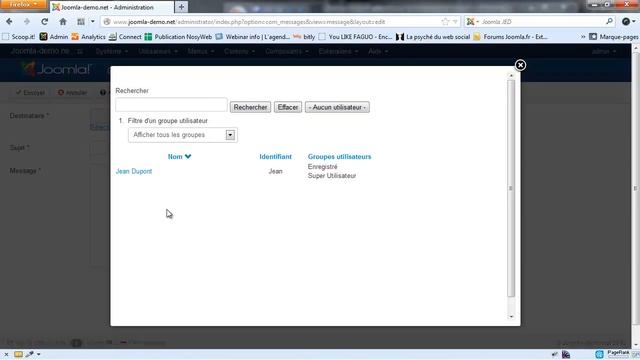This screenshot has width=640, height=360.
Task: Click the Firefox menu button
Action: point(22,4)
